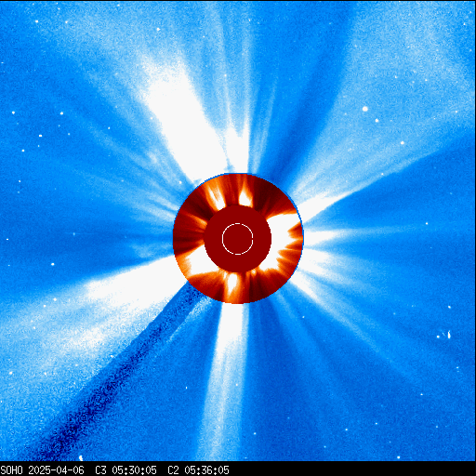This screenshot has width=476, height=476.
Task: Click the small elongated comet-like object at right
Action: (448, 335)
